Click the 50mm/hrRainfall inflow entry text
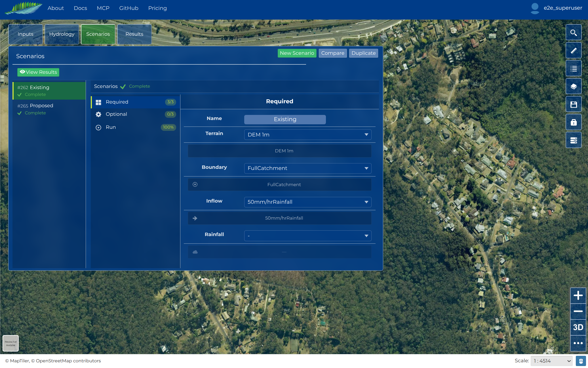The width and height of the screenshot is (588, 368). coord(284,218)
